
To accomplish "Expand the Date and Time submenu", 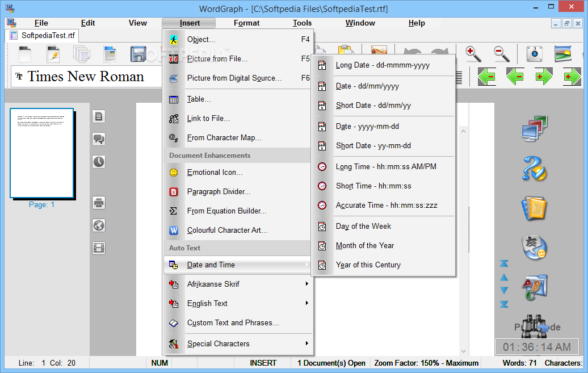I will tap(238, 265).
